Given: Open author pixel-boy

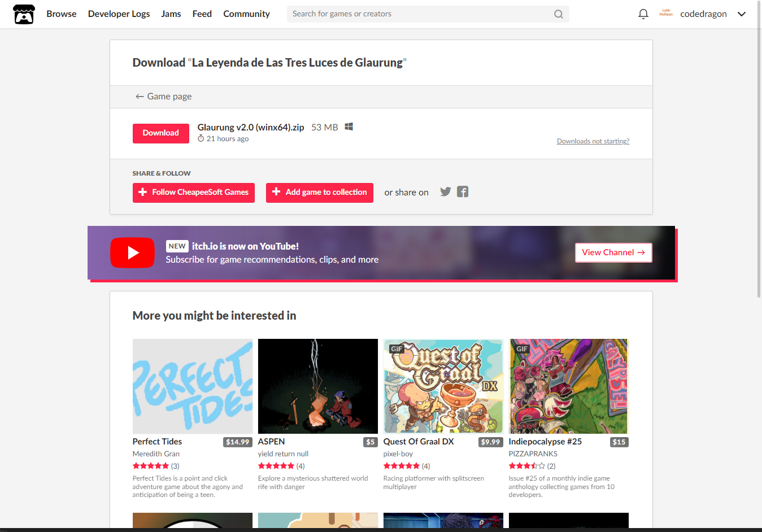Looking at the screenshot, I should (x=398, y=454).
